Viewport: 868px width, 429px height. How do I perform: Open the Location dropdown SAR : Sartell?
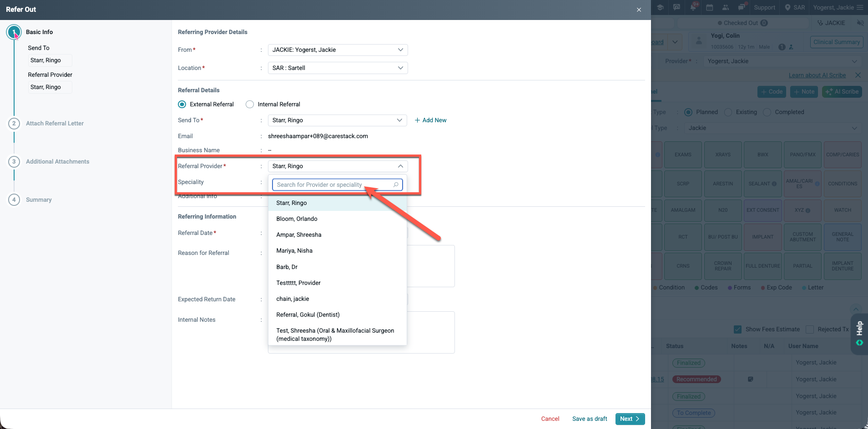338,68
